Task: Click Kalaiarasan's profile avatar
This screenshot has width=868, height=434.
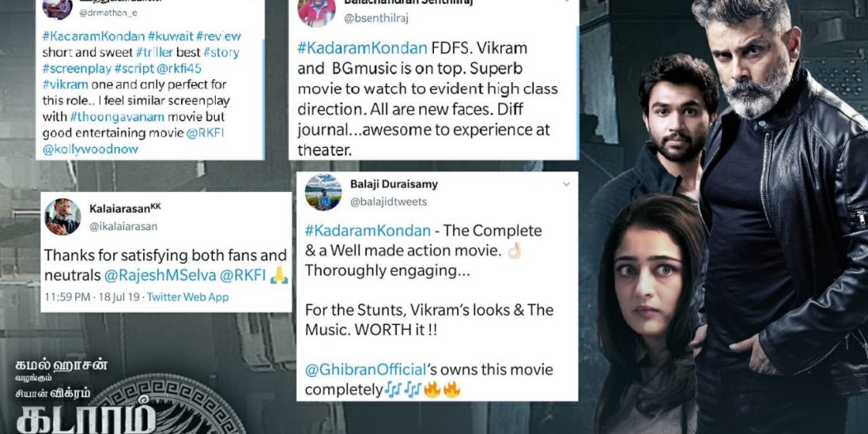Action: coord(63,217)
